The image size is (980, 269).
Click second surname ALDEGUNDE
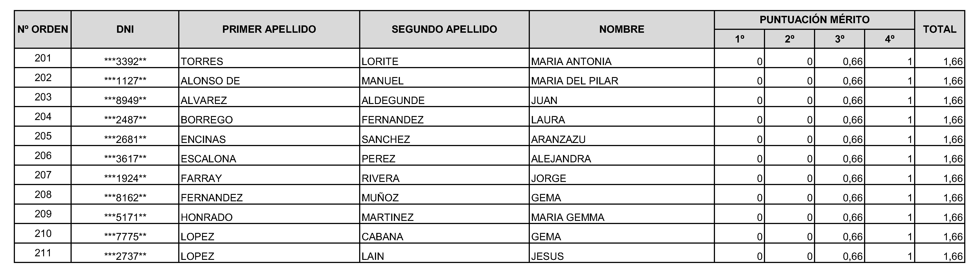tap(393, 100)
